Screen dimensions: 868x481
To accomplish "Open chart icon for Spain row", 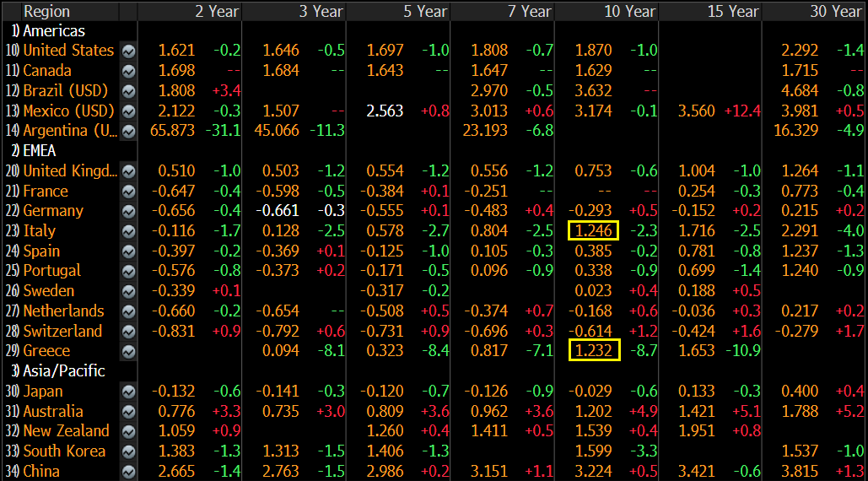I will (x=128, y=251).
